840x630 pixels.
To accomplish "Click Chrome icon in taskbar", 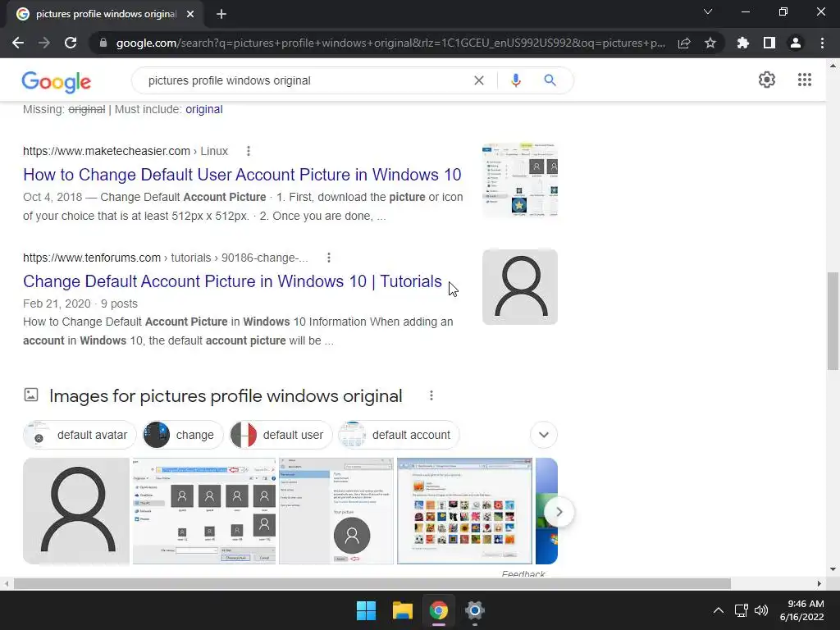I will point(438,610).
